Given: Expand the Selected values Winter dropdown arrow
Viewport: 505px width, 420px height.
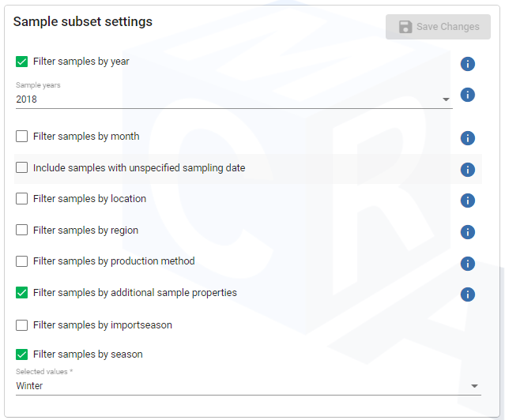Looking at the screenshot, I should [474, 386].
